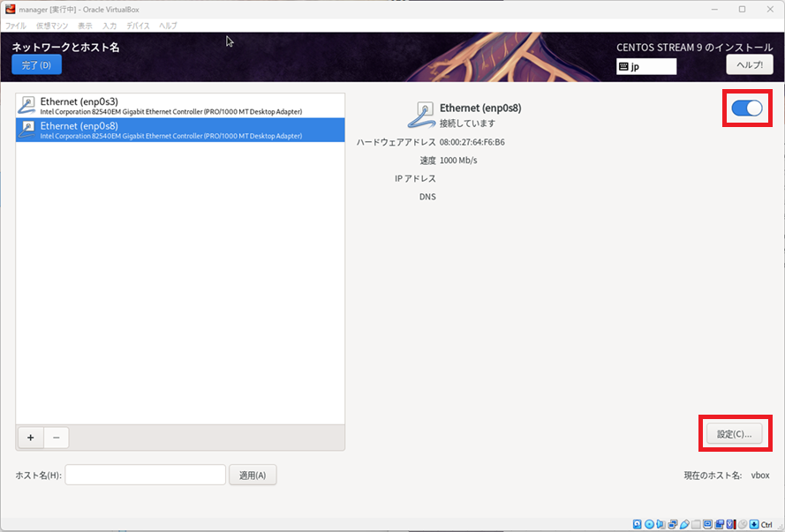The height and width of the screenshot is (532, 785).
Task: Maximize the VirtualBox window
Action: click(x=742, y=10)
